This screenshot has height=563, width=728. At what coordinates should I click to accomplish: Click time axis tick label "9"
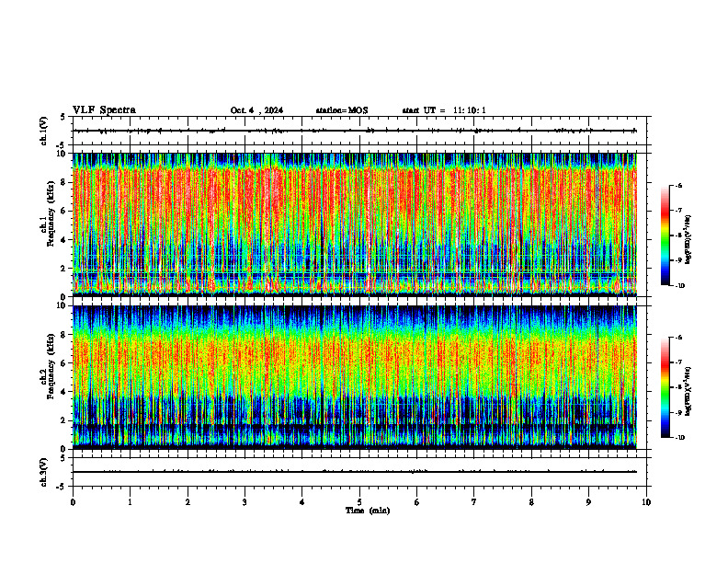coord(588,502)
